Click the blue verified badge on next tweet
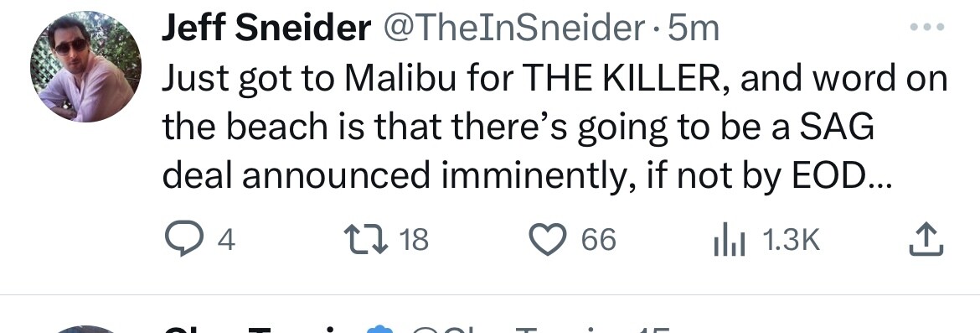Screen dimensions: 980x333 point(378,330)
